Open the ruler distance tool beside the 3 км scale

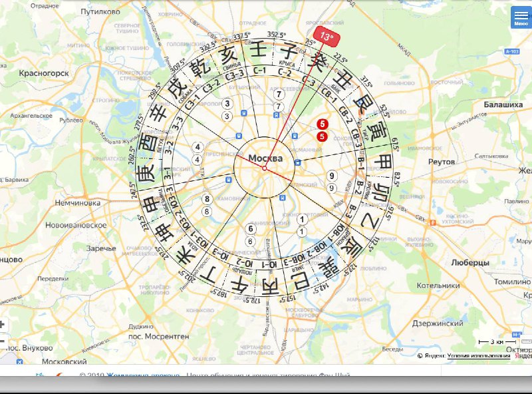[526, 341]
